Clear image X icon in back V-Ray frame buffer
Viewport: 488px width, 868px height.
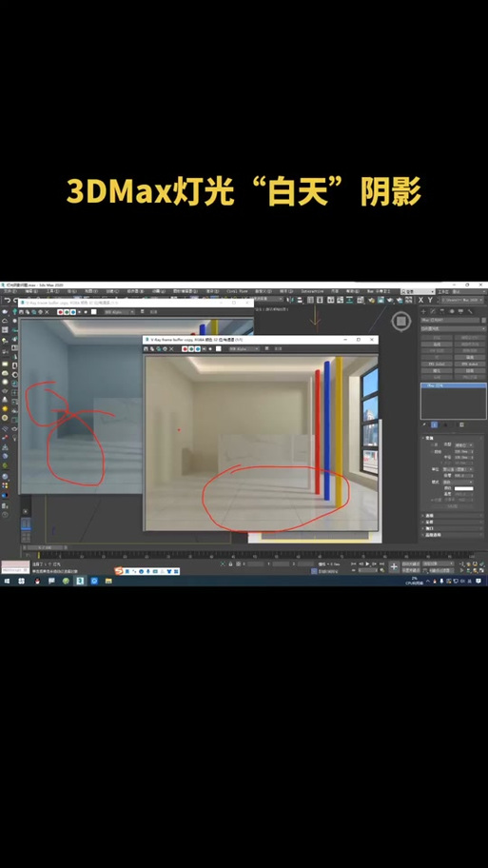tap(47, 311)
